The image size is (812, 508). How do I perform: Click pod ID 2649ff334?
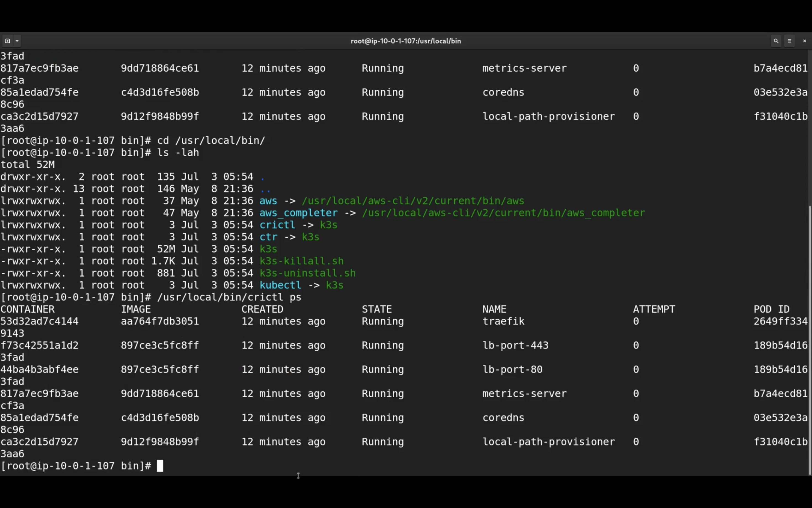pos(781,322)
